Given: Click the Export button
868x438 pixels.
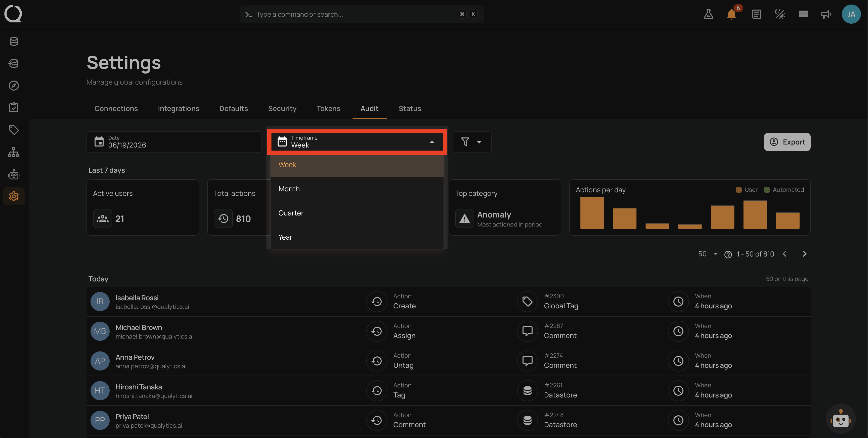Looking at the screenshot, I should [787, 142].
